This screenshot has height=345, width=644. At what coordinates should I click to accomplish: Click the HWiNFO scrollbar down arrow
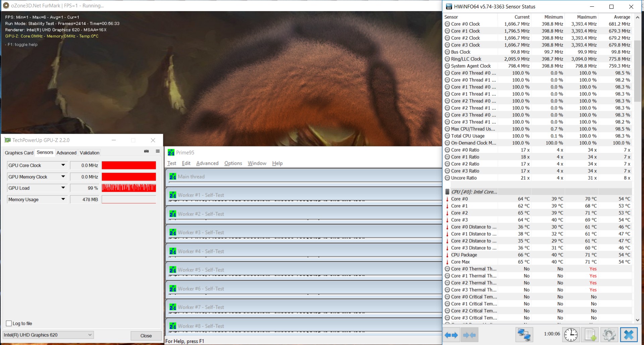[x=638, y=320]
